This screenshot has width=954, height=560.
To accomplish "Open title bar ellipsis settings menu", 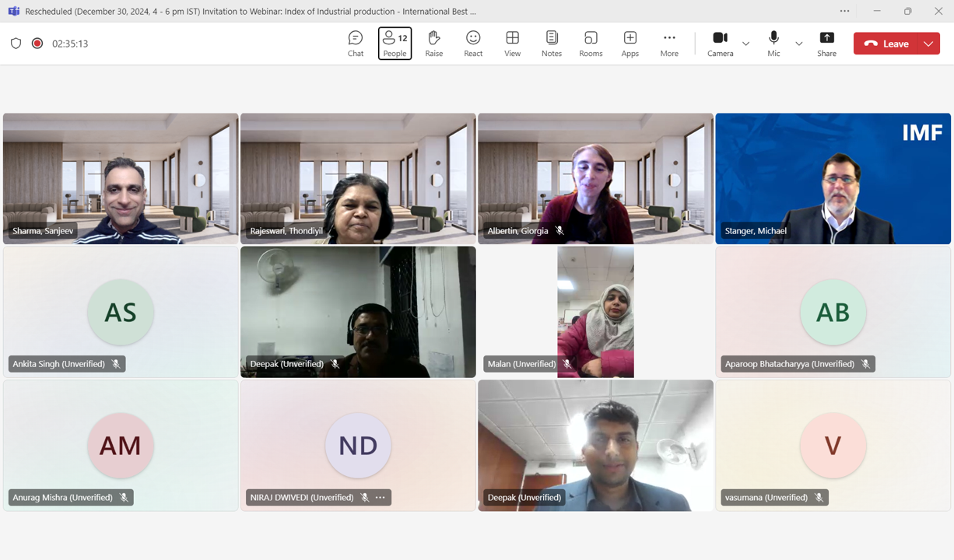I will (x=844, y=11).
